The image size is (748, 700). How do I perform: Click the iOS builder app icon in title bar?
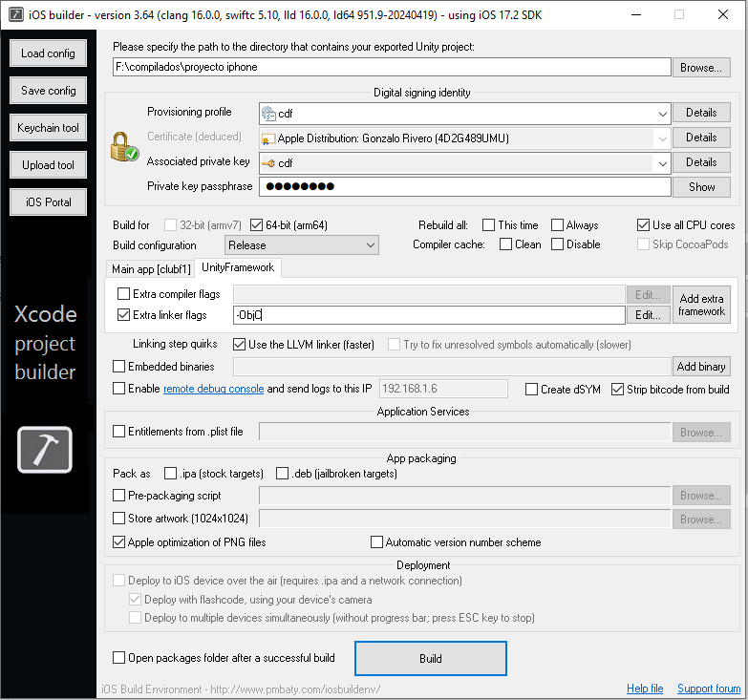[x=16, y=14]
